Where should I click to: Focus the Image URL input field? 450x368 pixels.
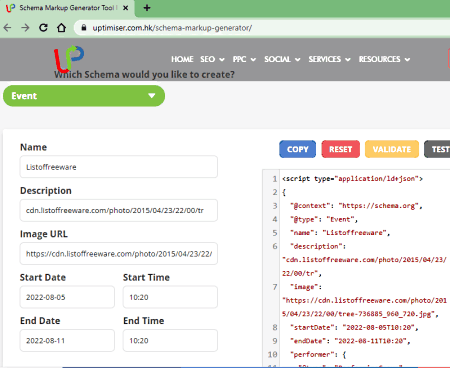(x=119, y=254)
